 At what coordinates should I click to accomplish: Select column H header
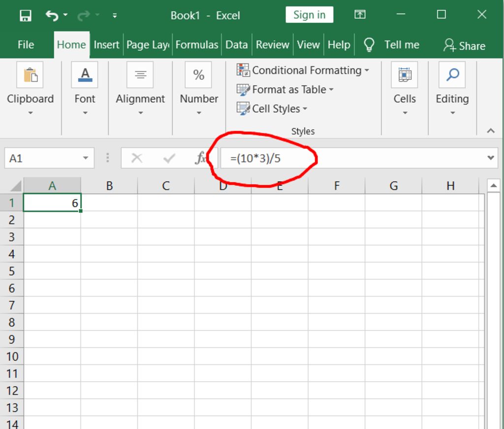[450, 186]
